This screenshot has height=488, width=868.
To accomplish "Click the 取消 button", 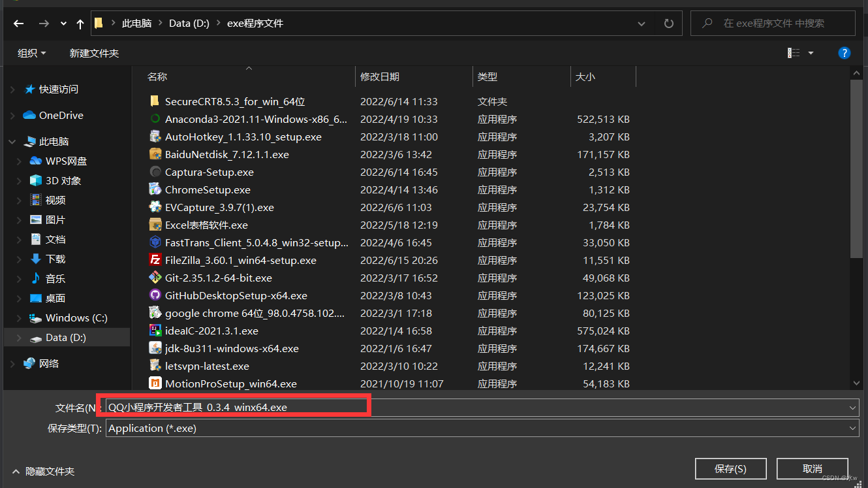I will 812,469.
